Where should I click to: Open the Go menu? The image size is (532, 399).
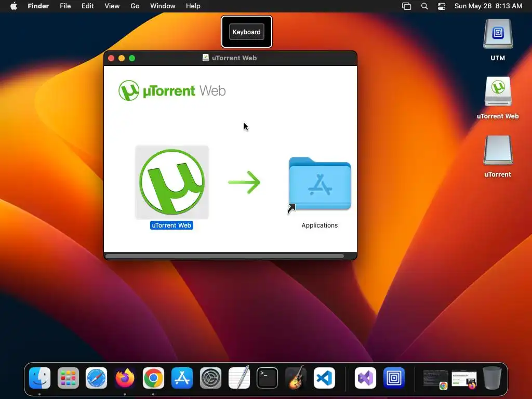pyautogui.click(x=135, y=6)
